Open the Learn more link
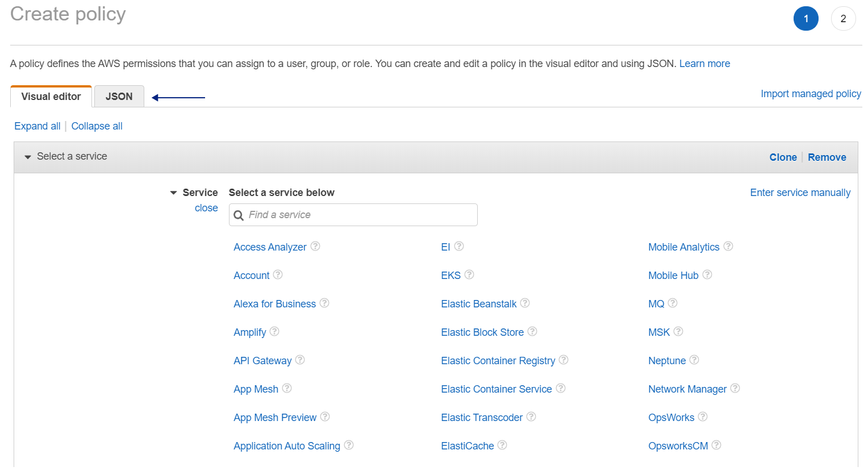Image resolution: width=868 pixels, height=475 pixels. click(x=704, y=64)
